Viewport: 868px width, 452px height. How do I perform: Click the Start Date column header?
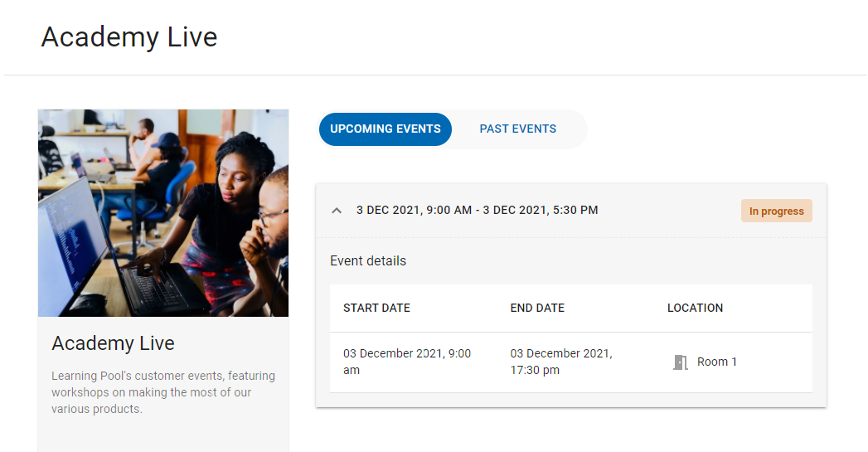click(x=376, y=308)
